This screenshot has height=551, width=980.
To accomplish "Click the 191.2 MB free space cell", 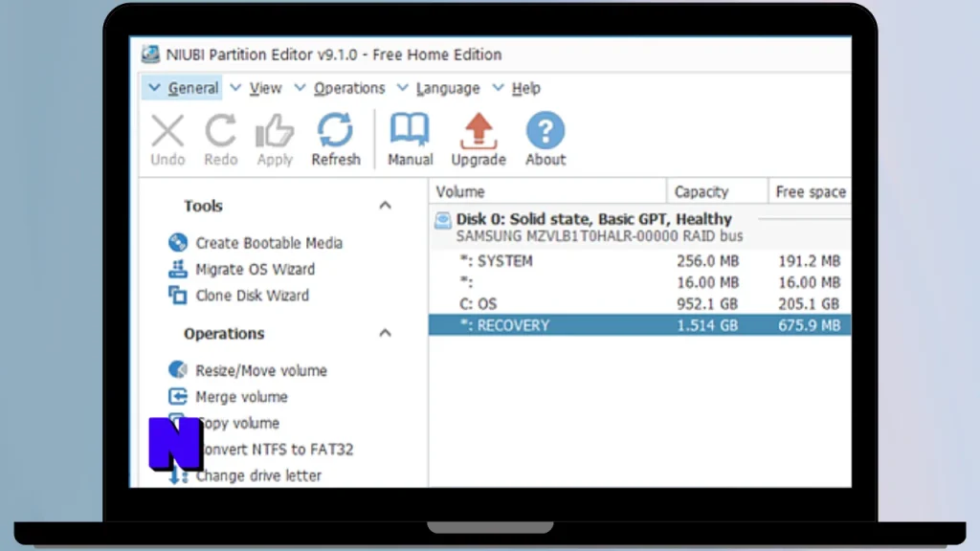I will [809, 261].
